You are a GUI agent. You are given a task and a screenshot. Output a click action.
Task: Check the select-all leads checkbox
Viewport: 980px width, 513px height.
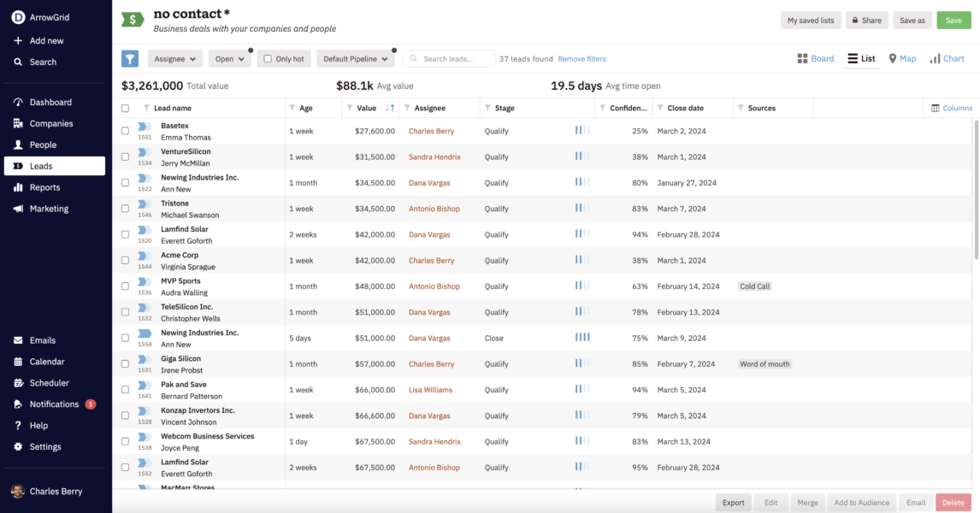pos(124,109)
